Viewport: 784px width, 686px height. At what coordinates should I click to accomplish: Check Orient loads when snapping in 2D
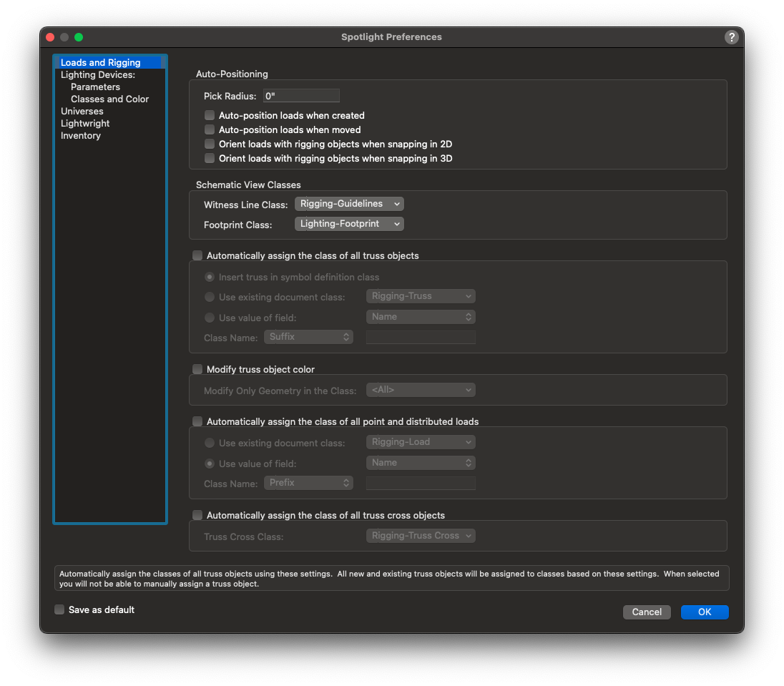tap(210, 144)
